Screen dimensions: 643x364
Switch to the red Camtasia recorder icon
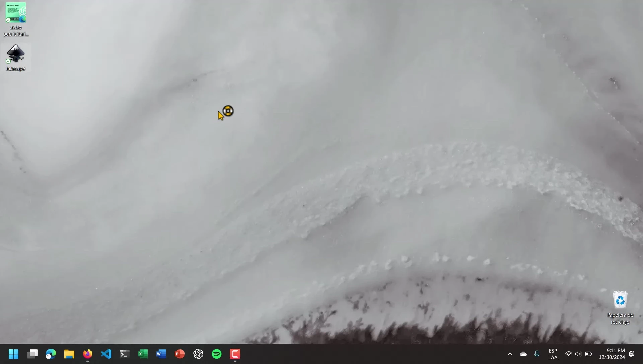point(235,354)
